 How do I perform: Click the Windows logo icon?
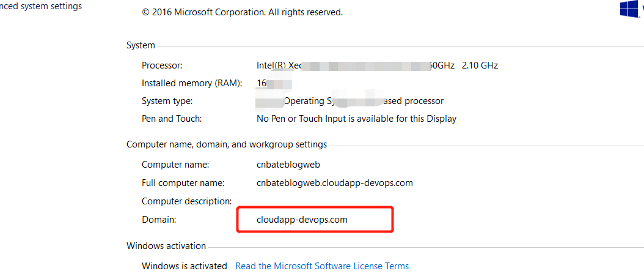tap(630, 8)
